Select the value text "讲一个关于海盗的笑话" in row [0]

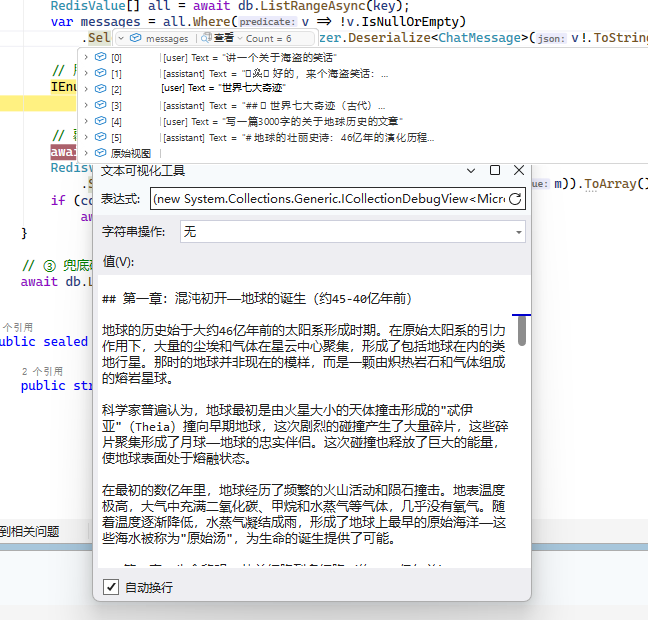(279, 57)
